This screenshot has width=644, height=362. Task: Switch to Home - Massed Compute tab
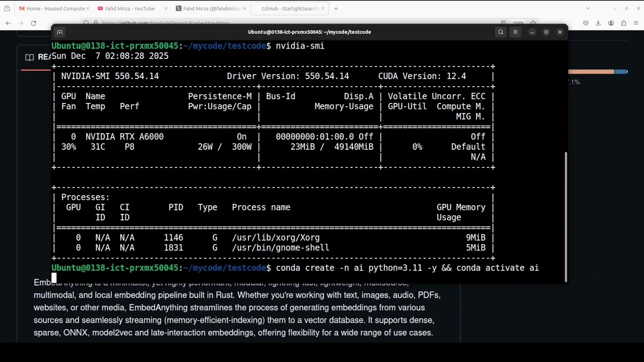click(52, 8)
